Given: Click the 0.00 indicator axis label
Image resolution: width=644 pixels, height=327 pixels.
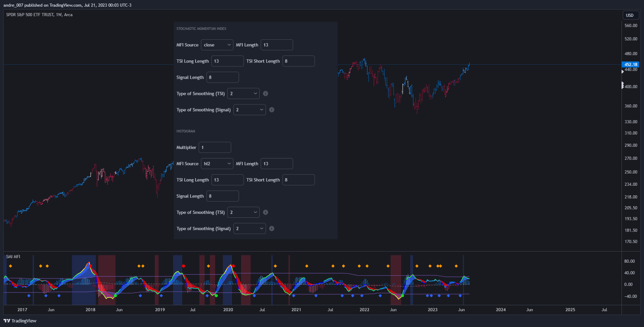Looking at the screenshot, I should point(629,285).
